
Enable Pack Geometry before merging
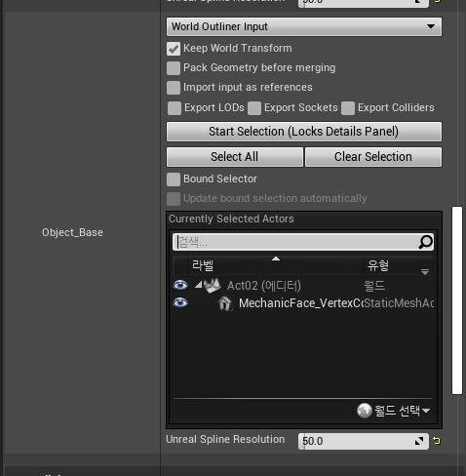click(x=174, y=68)
